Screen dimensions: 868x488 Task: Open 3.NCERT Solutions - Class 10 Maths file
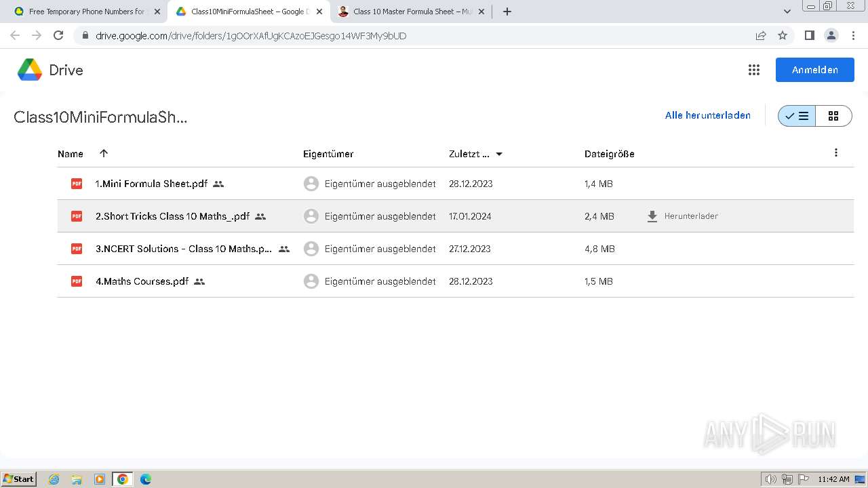(184, 249)
